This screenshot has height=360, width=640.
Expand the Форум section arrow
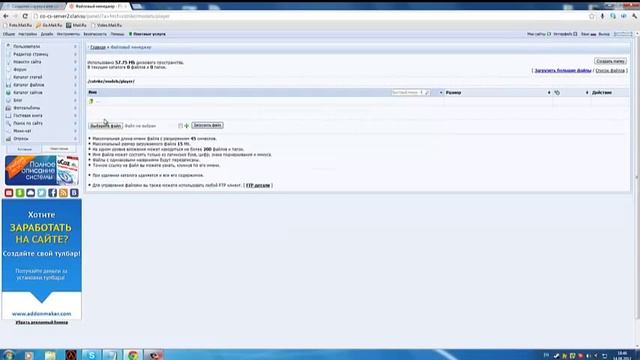[76, 69]
